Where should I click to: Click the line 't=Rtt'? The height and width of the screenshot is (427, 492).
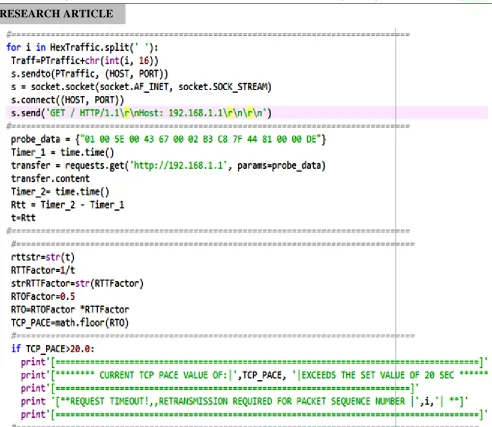click(23, 218)
